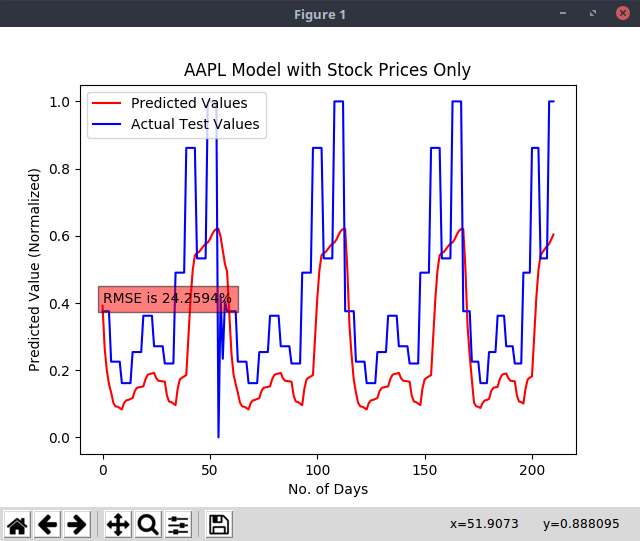The height and width of the screenshot is (541, 640).
Task: Click the plot title AAPL Model with Stock Prices Only
Action: (x=327, y=70)
